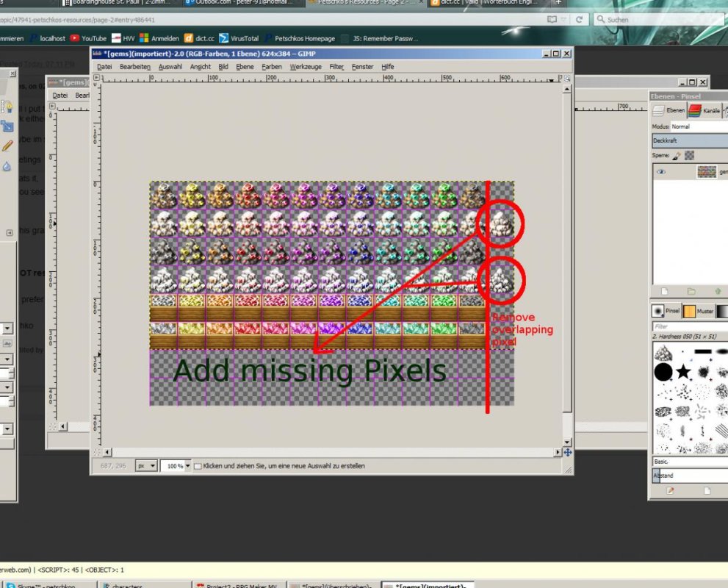Open the localhost bookmark
728x588 pixels.
tap(48, 38)
